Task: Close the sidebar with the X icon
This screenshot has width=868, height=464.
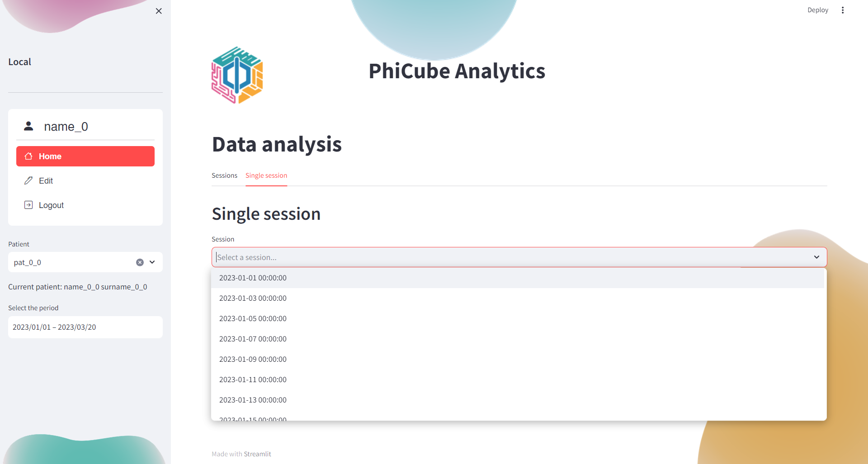Action: 159,11
